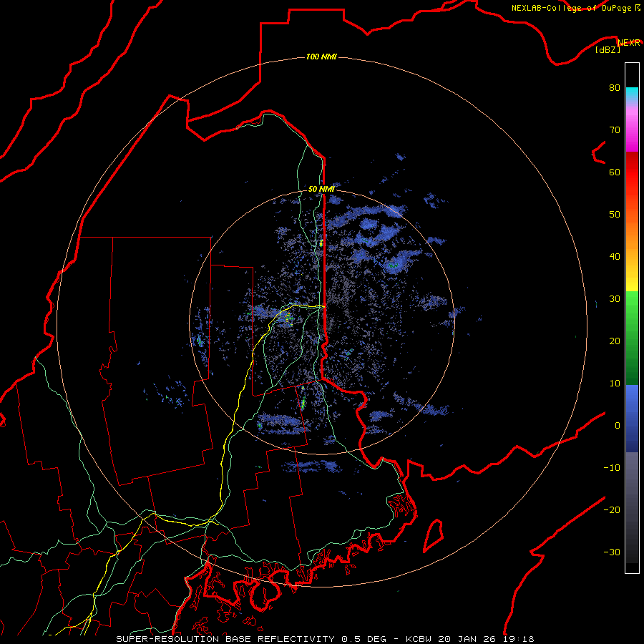Screen dimensions: 644x644
Task: Click the blue segment of the color bar
Action: tap(632, 418)
